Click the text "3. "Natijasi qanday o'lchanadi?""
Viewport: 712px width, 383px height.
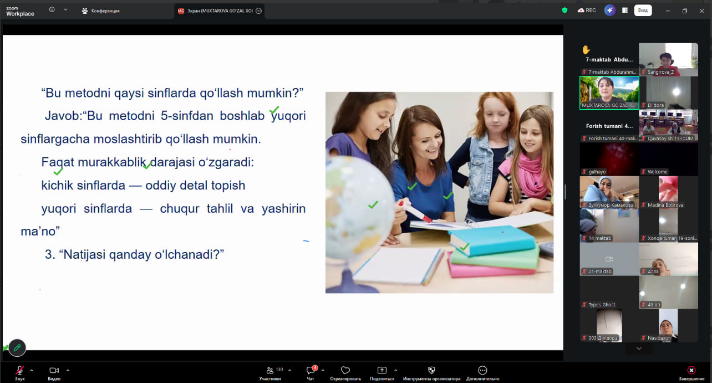(134, 254)
